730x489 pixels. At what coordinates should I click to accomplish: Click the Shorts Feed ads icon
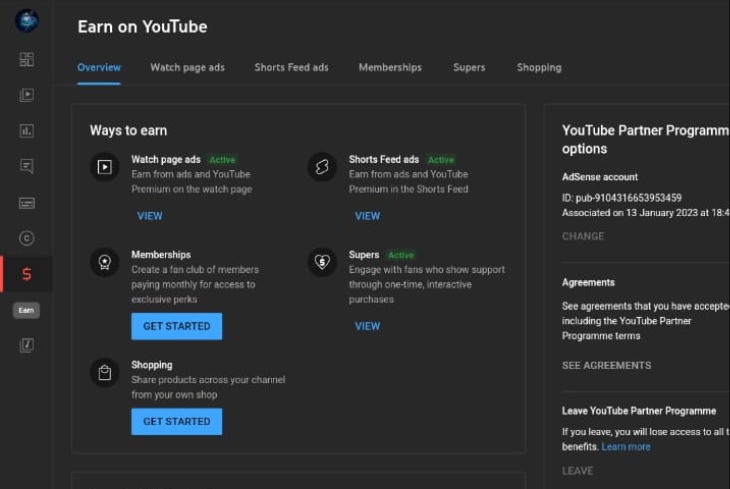(x=322, y=167)
